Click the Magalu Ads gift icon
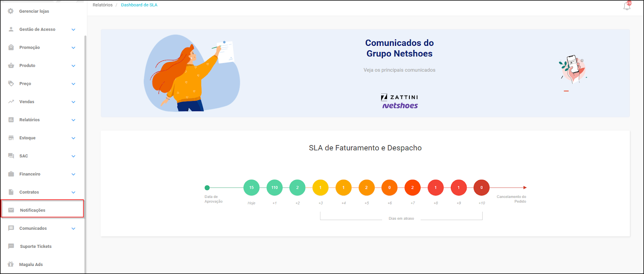 tap(11, 264)
